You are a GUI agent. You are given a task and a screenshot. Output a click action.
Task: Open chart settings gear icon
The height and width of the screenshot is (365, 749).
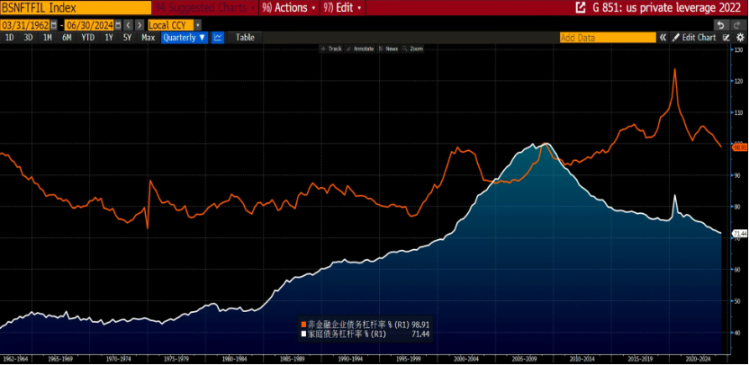[x=740, y=37]
